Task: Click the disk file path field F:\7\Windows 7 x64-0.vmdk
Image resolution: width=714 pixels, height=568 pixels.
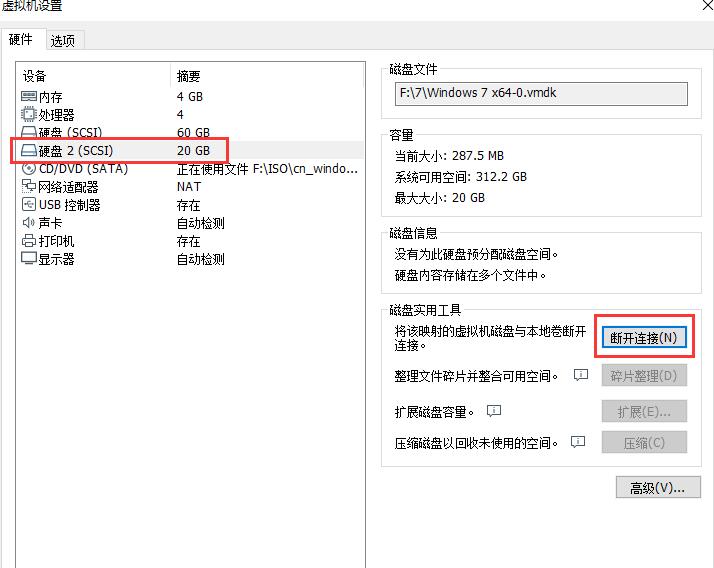Action: click(x=541, y=93)
